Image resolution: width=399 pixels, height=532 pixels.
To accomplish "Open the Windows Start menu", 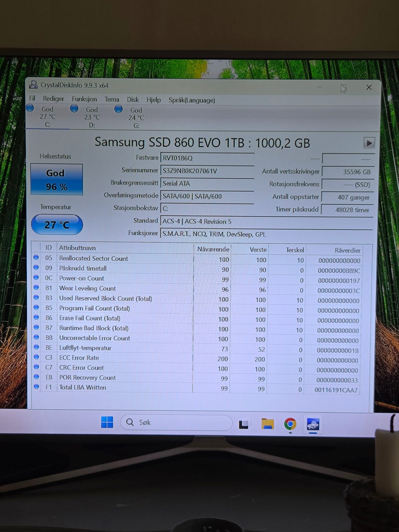I will click(107, 422).
